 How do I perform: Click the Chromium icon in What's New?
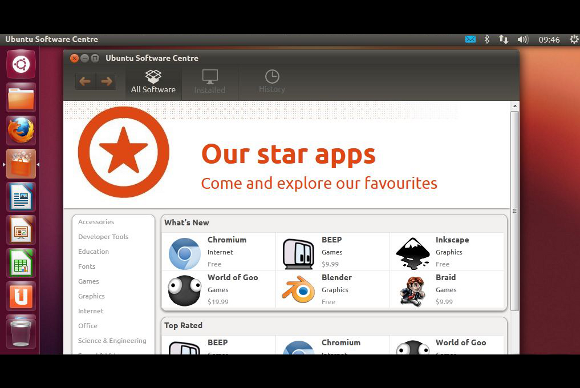pyautogui.click(x=185, y=254)
